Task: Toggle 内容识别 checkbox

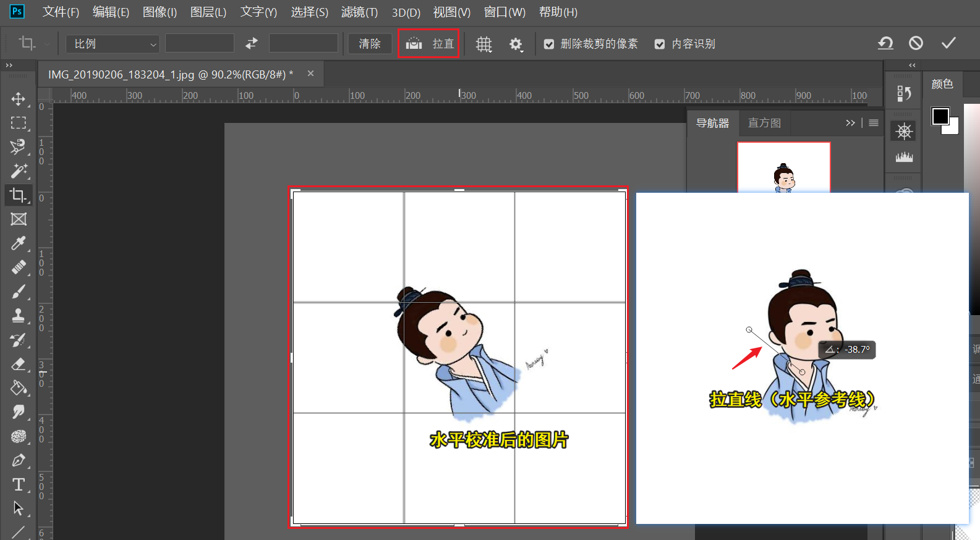Action: [x=660, y=44]
